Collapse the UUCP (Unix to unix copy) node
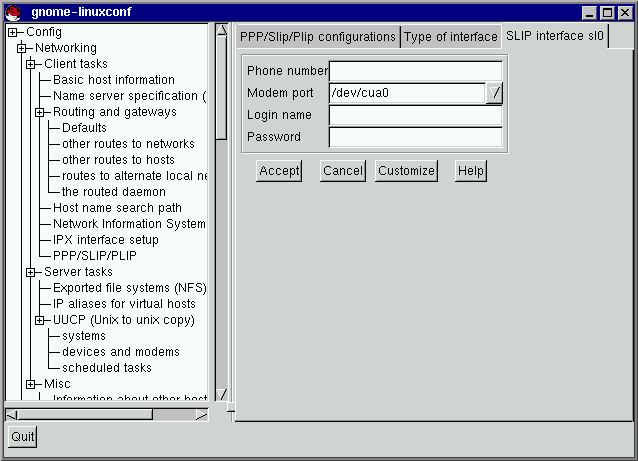The width and height of the screenshot is (638, 461). click(40, 320)
